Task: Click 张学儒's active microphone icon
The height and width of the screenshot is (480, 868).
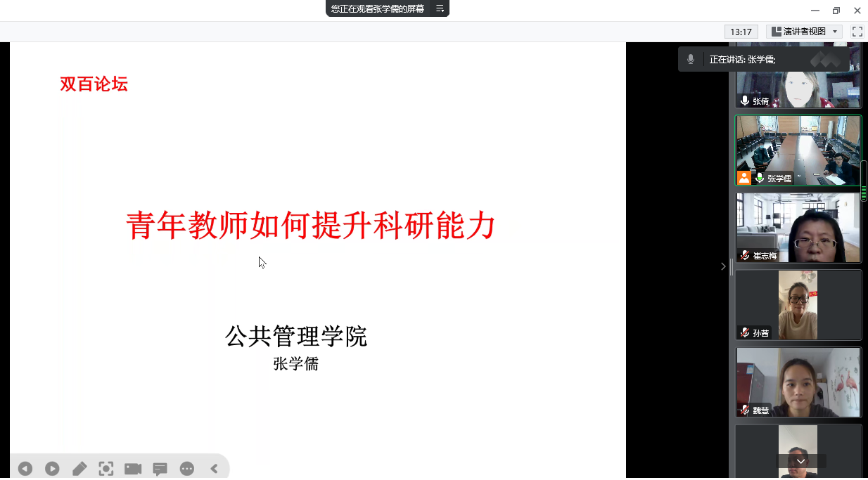Action: 760,178
